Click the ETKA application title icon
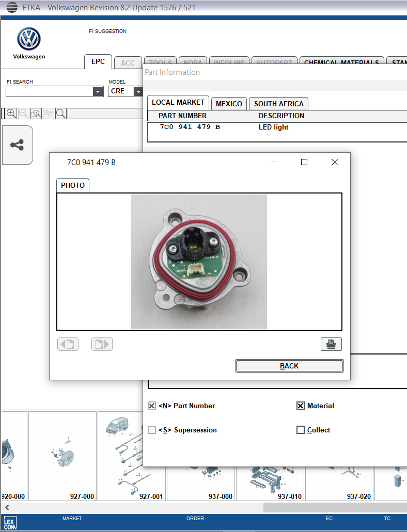The width and height of the screenshot is (407, 532). pyautogui.click(x=12, y=7)
